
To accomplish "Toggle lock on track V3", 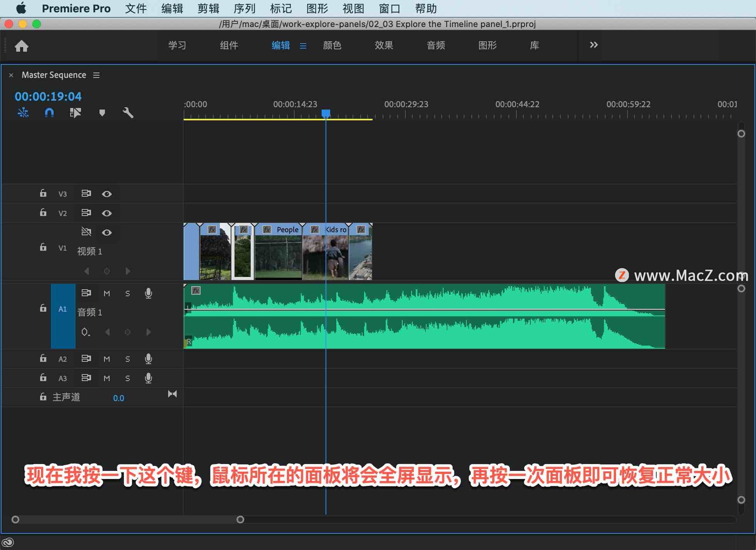I will pos(43,193).
